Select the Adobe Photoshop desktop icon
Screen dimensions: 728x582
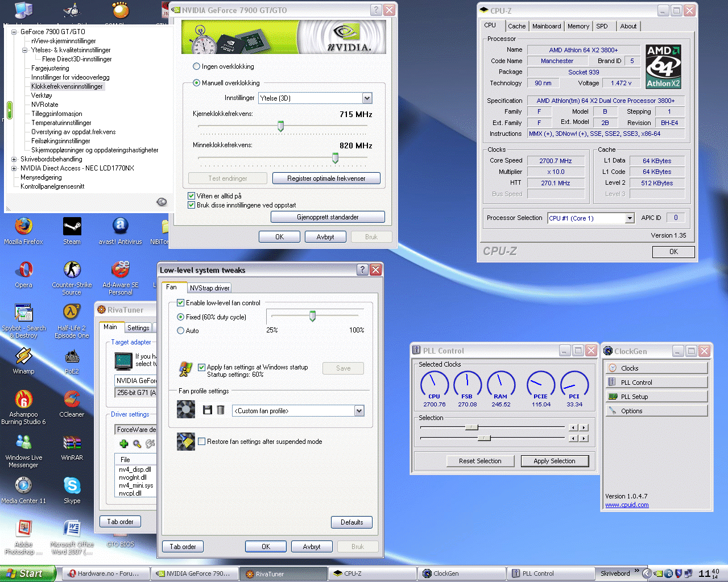click(23, 537)
